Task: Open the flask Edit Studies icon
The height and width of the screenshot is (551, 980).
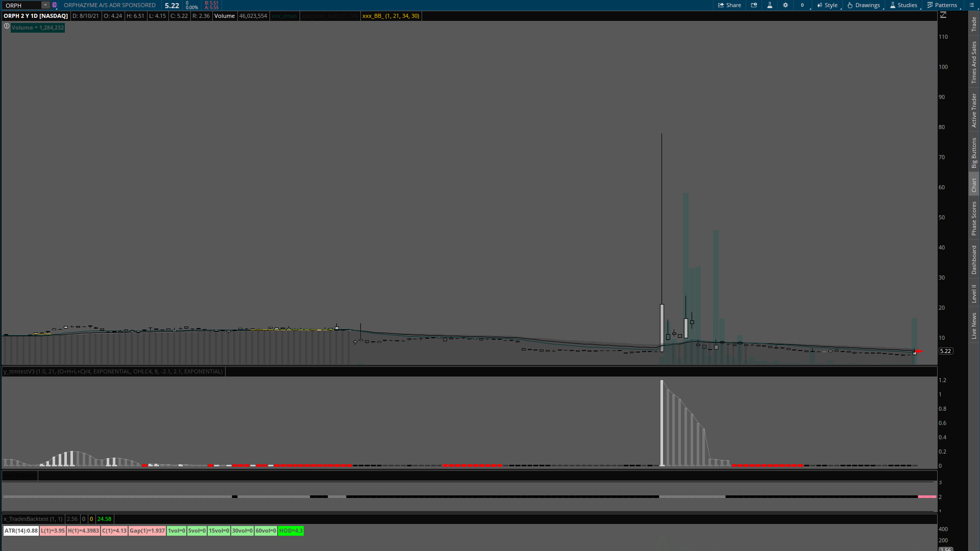Action: point(770,5)
